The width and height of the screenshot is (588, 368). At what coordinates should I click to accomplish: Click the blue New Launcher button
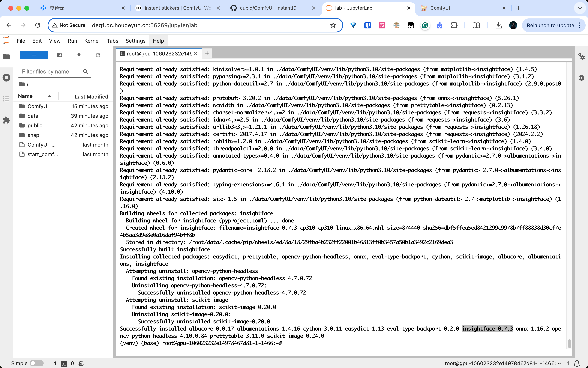pyautogui.click(x=34, y=55)
